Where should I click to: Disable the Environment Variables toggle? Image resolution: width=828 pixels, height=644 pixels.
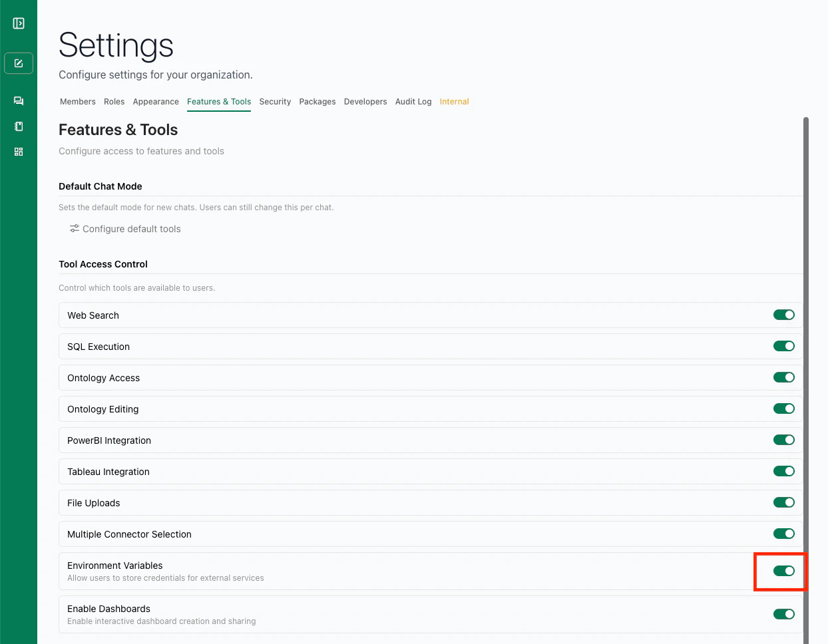pyautogui.click(x=783, y=571)
